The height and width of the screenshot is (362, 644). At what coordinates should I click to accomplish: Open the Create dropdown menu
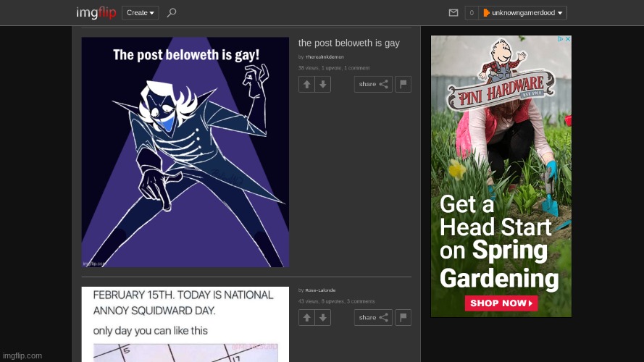[140, 13]
